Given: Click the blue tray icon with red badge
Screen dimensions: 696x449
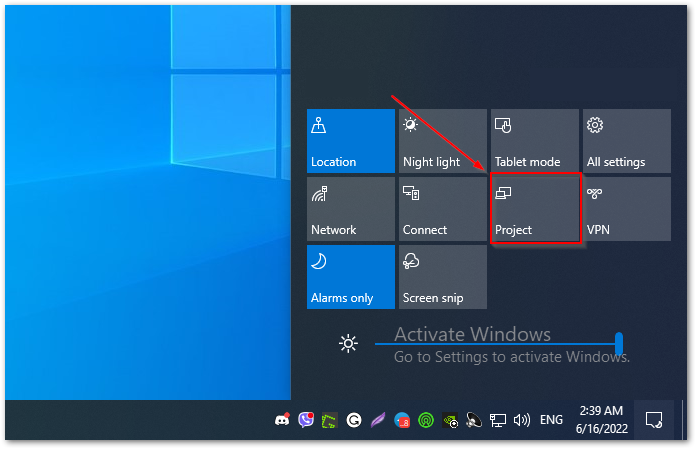Looking at the screenshot, I should [x=402, y=420].
